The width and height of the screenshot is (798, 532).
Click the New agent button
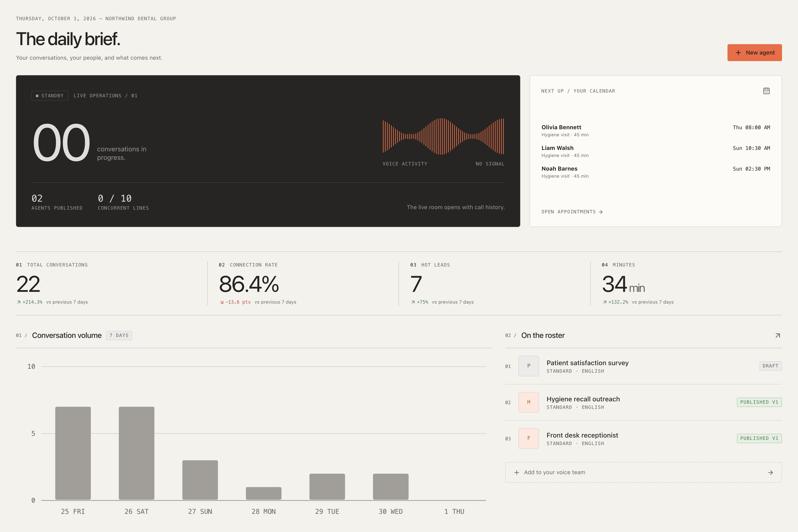(754, 53)
